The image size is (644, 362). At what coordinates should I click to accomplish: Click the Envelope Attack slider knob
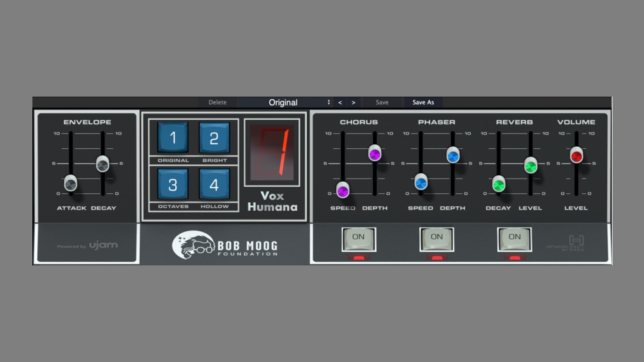click(71, 183)
